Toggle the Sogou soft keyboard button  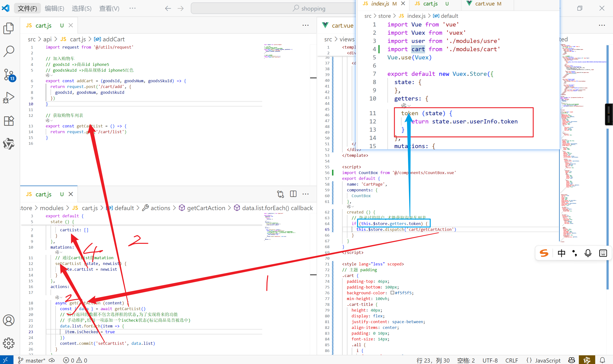(x=603, y=253)
